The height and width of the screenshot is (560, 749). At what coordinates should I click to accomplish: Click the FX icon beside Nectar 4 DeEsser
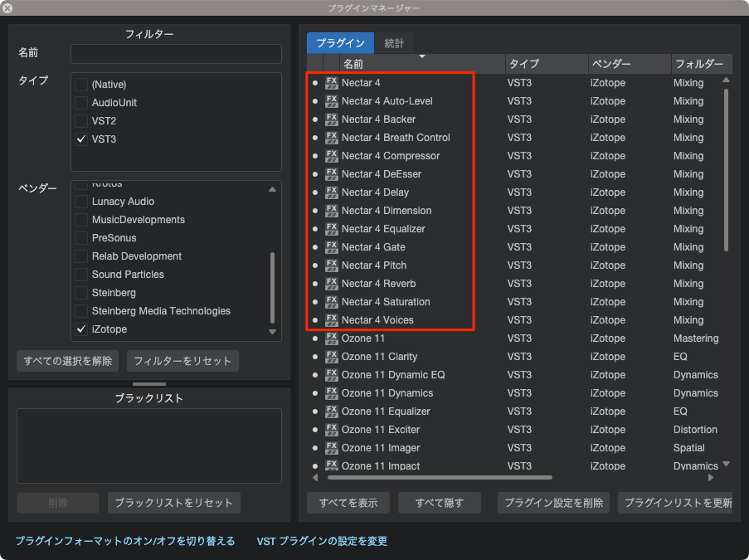(332, 174)
